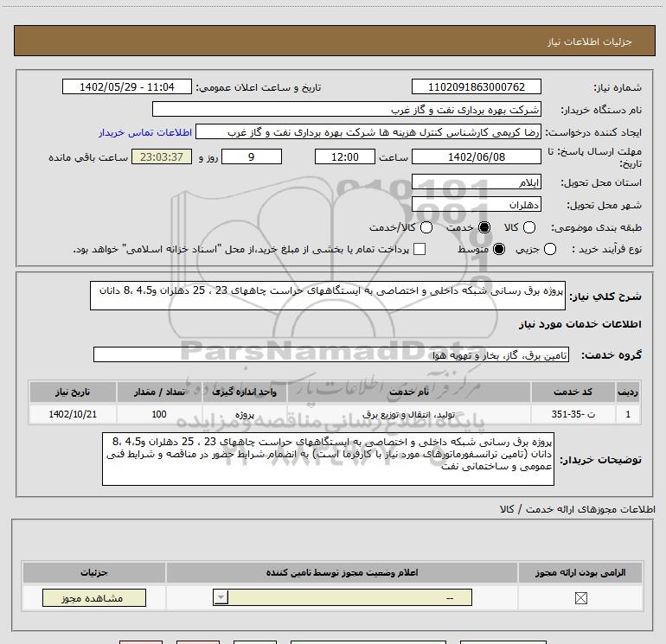
Task: Click the گروه خدمت field تامین برق، گاز
Action: pos(331,354)
